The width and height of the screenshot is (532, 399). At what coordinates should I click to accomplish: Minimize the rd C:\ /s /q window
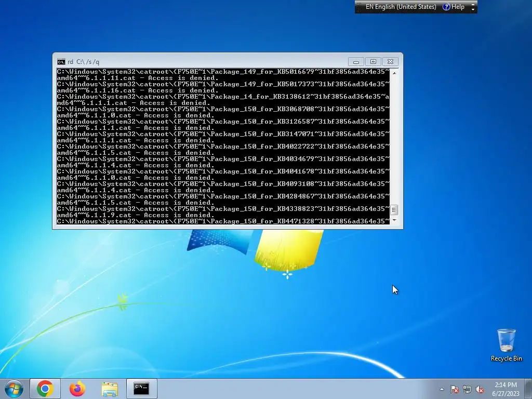tap(356, 62)
